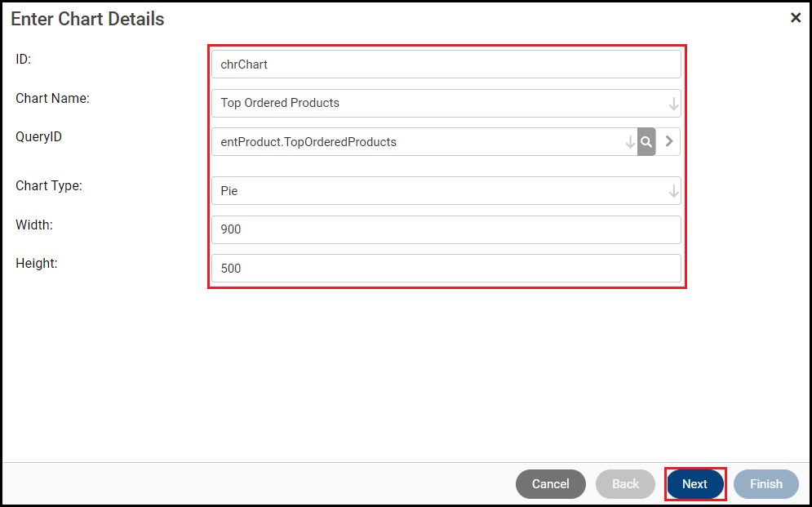Click the Width field showing 900
Screen dimensions: 812x507
coord(445,229)
